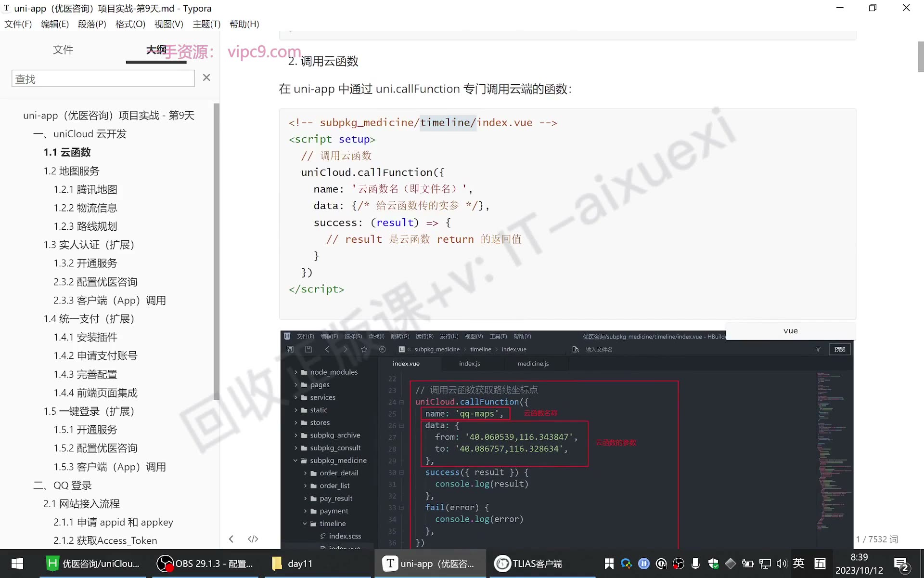Switch to OBS 29.1.3 taskbar window
The image size is (924, 578).
coord(205,564)
